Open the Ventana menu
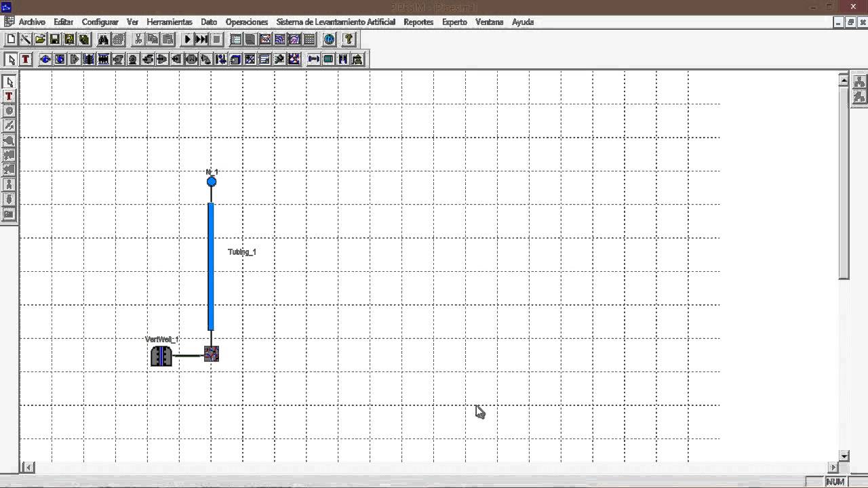This screenshot has height=488, width=868. [x=489, y=22]
